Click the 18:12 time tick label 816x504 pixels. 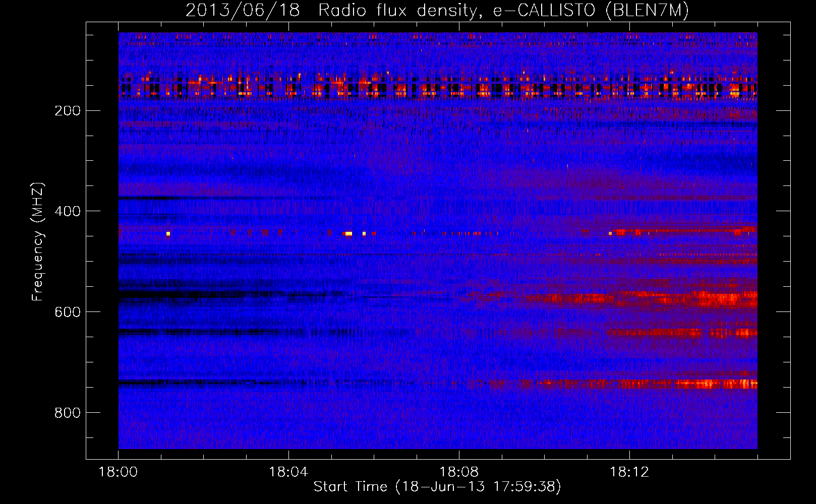(x=629, y=472)
